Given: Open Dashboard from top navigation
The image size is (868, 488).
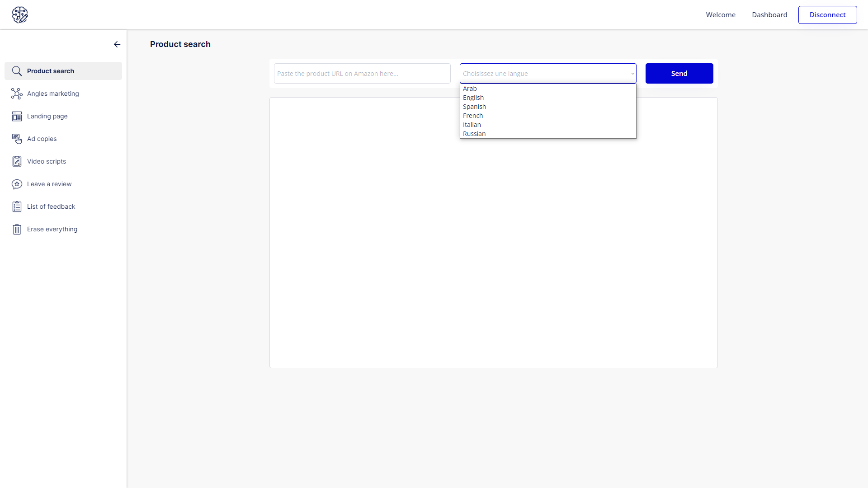Looking at the screenshot, I should 769,15.
